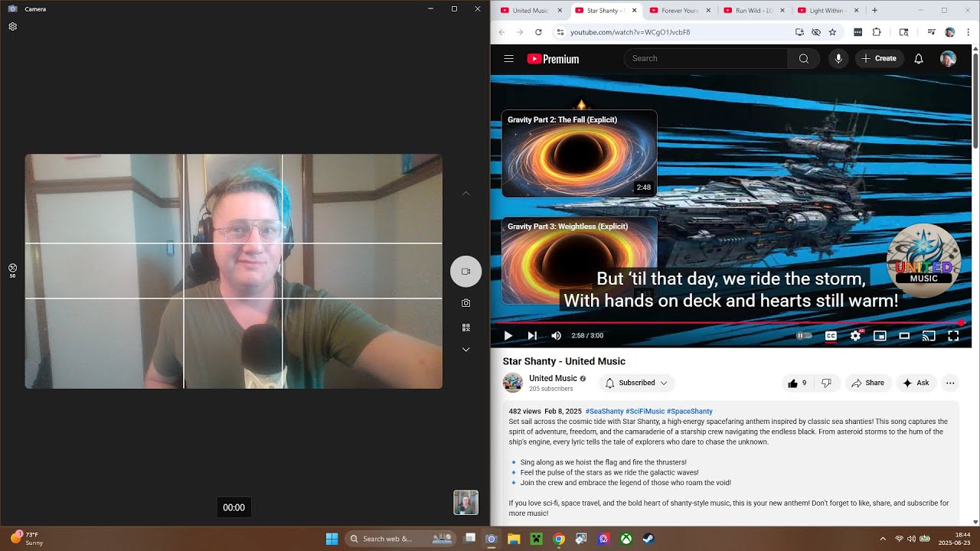This screenshot has height=551, width=980.
Task: Toggle the 50 Hz flicker reduction icon
Action: point(13,270)
